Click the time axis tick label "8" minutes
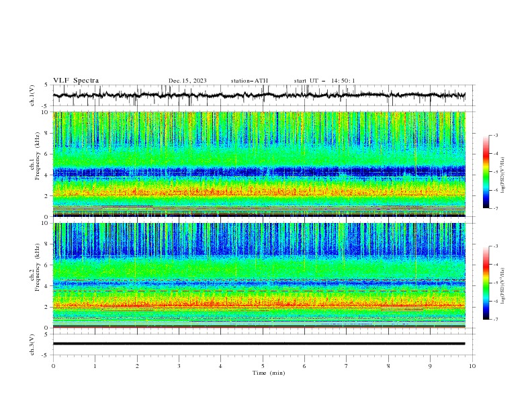532x411 pixels. pos(388,366)
